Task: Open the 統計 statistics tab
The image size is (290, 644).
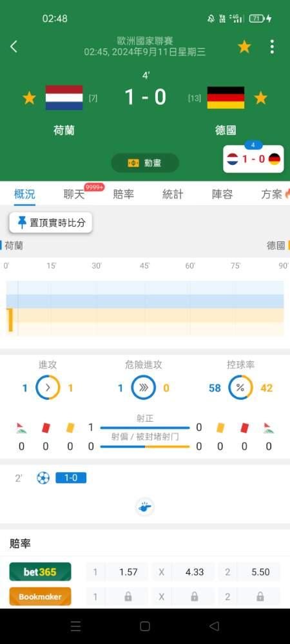Action: tap(173, 194)
